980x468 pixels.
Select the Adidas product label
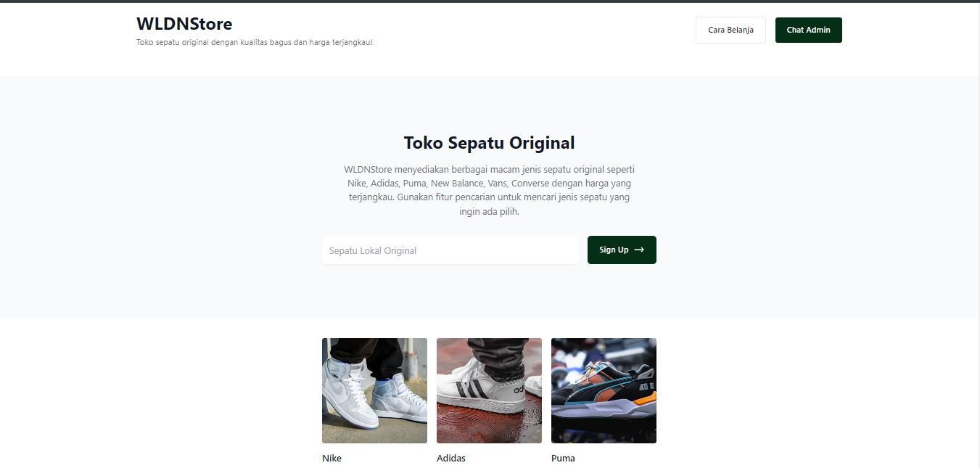[x=451, y=459]
